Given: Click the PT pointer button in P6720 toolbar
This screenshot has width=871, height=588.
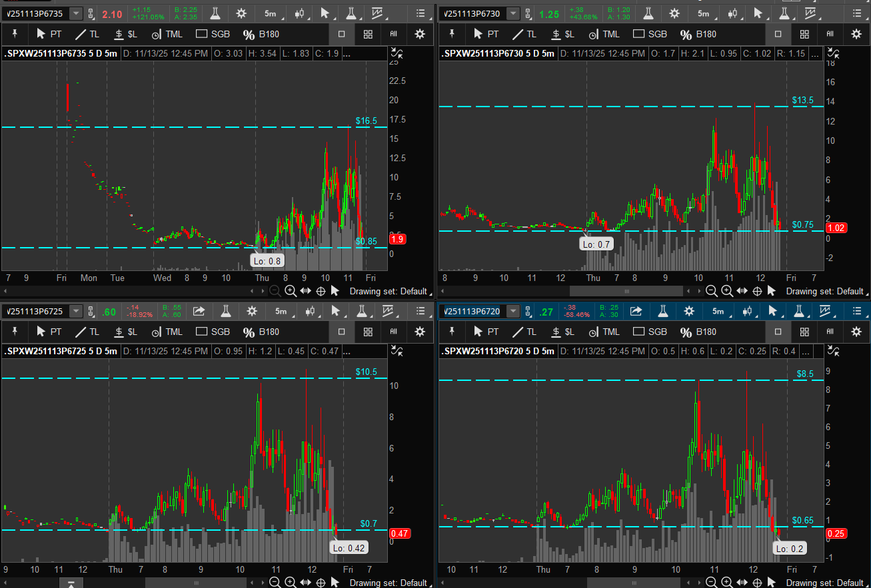Looking at the screenshot, I should [x=485, y=332].
